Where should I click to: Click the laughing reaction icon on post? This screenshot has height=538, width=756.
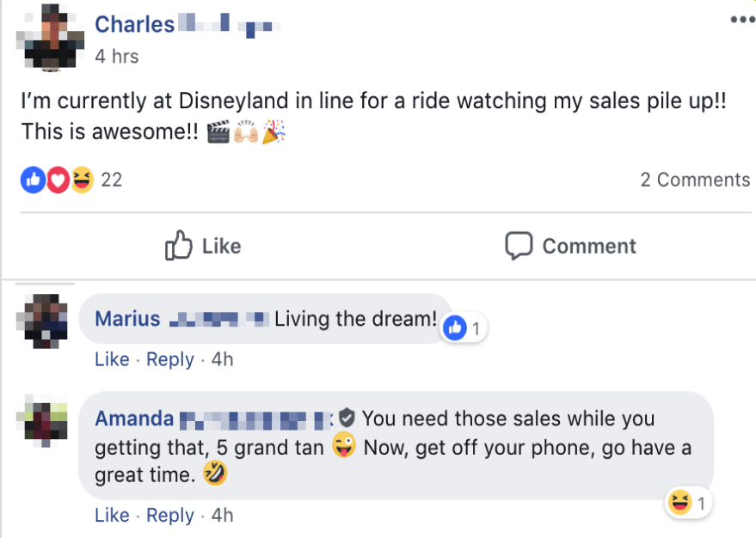point(82,180)
